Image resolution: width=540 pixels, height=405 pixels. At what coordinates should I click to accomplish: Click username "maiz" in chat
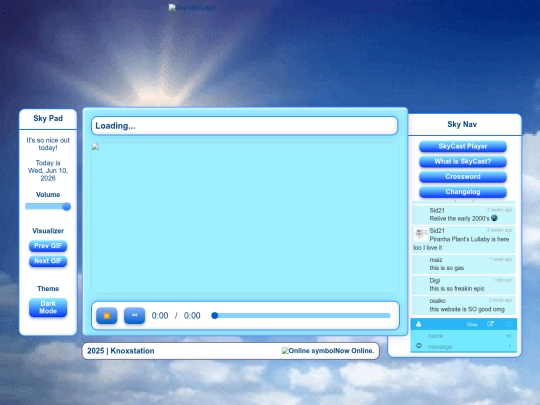point(436,260)
